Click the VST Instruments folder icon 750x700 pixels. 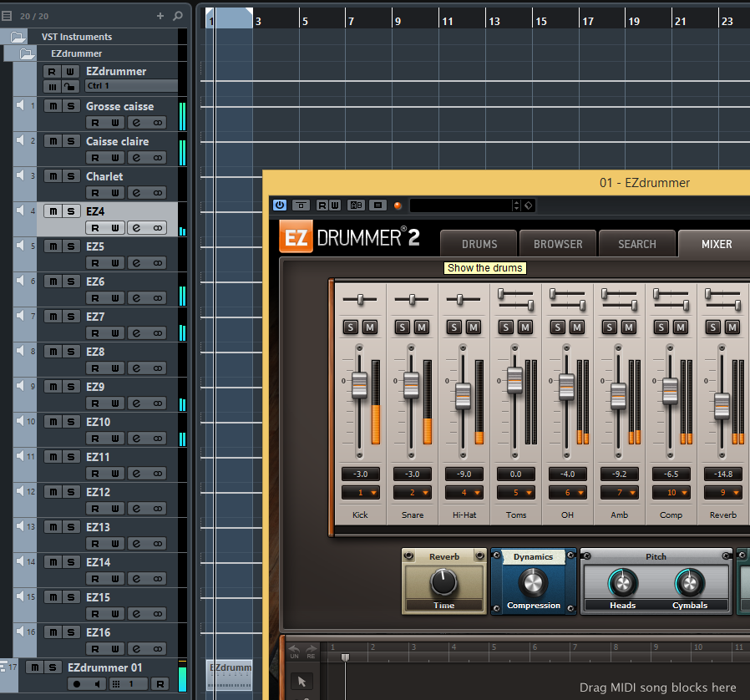click(18, 37)
